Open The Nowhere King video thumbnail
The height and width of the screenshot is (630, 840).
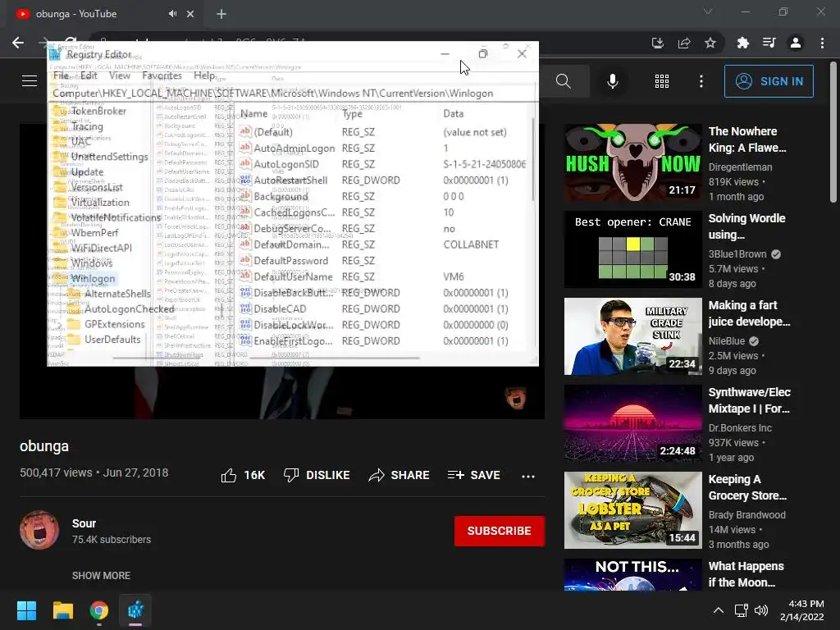coord(632,162)
